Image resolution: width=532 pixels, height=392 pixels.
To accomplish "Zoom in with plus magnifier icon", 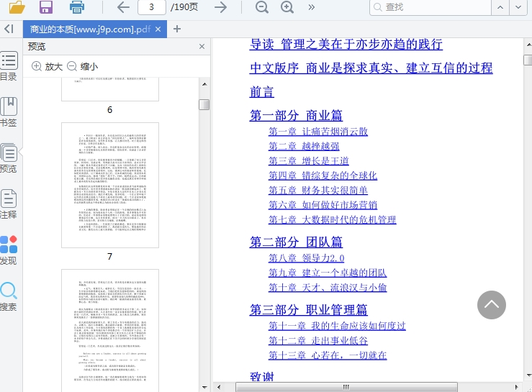I will point(287,7).
